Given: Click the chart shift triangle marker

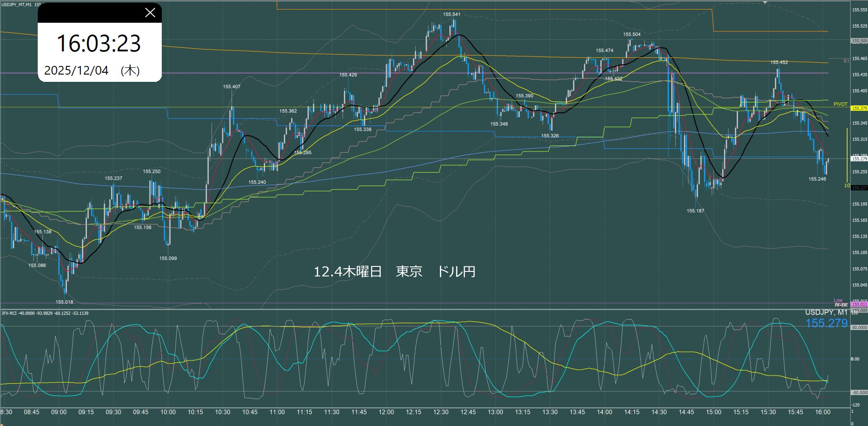Looking at the screenshot, I should (765, 2).
